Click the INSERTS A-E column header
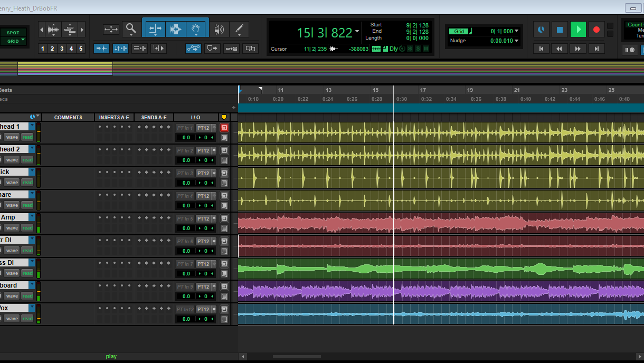644x363 pixels. click(x=114, y=117)
